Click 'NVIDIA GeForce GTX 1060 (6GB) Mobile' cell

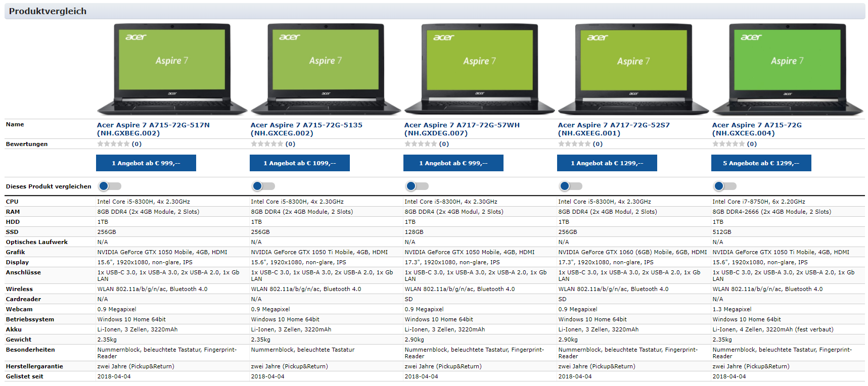point(632,252)
